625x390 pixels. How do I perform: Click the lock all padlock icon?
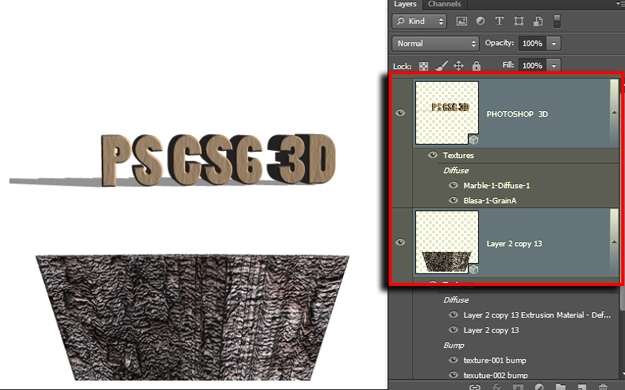pos(476,65)
